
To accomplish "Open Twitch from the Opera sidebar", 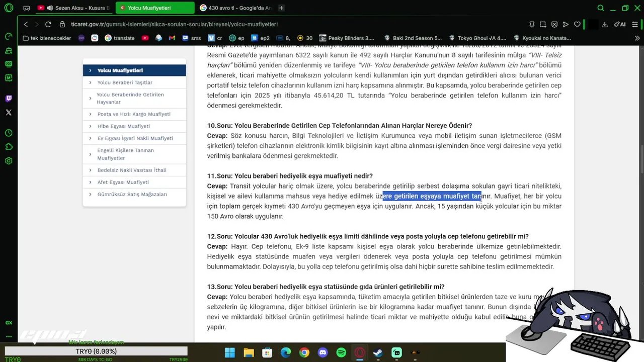I will click(9, 99).
